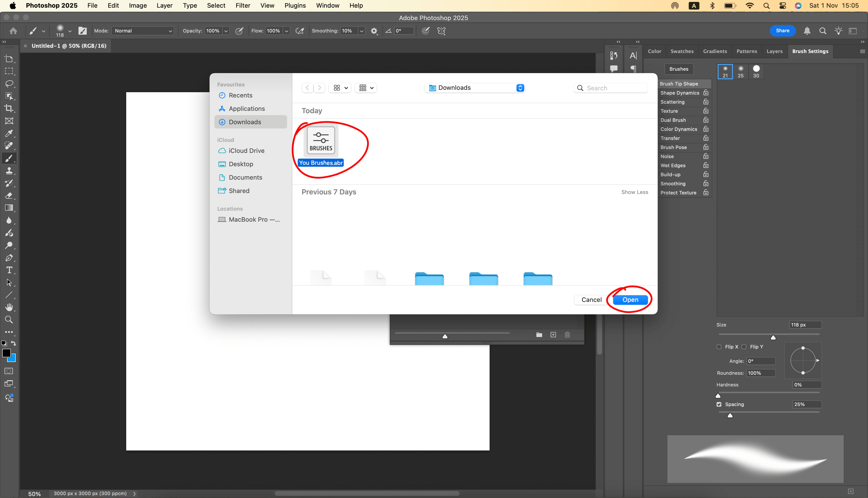Select the Hand tool

tap(9, 307)
